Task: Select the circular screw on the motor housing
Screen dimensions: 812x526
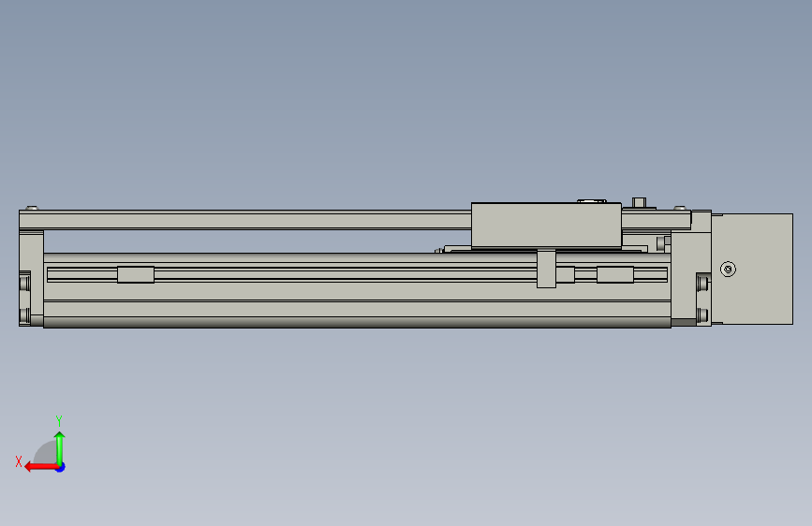Action: point(728,270)
